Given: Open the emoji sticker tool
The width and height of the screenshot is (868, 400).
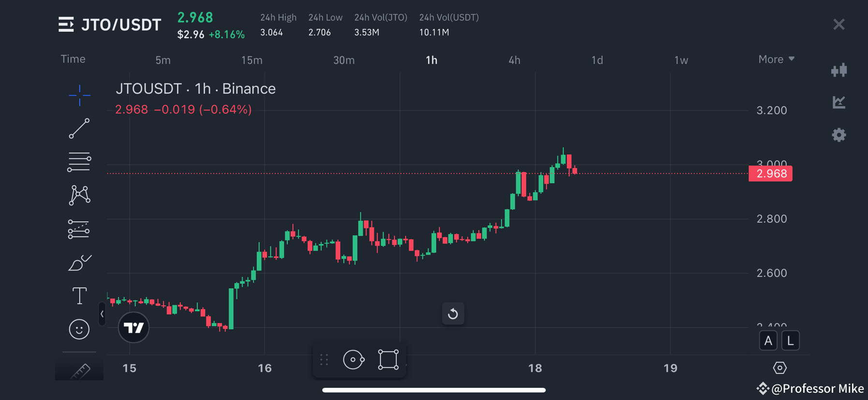Looking at the screenshot, I should coord(79,329).
